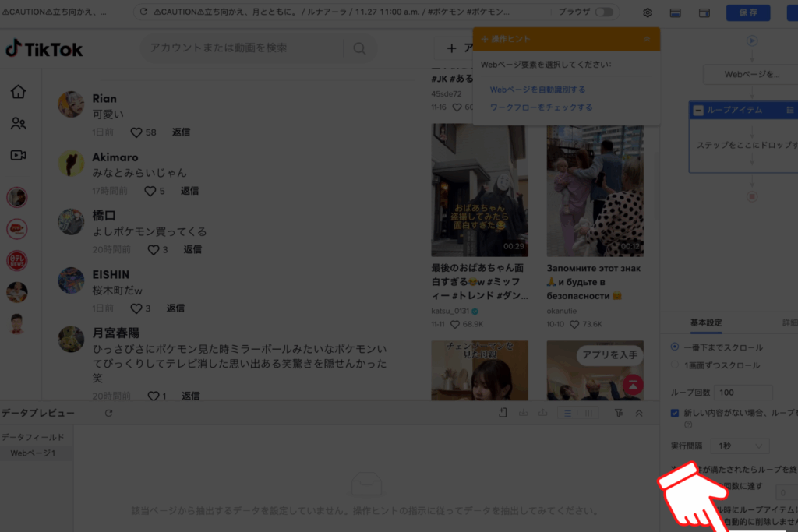
Task: Like Rian's comment with the heart icon
Action: tap(136, 132)
